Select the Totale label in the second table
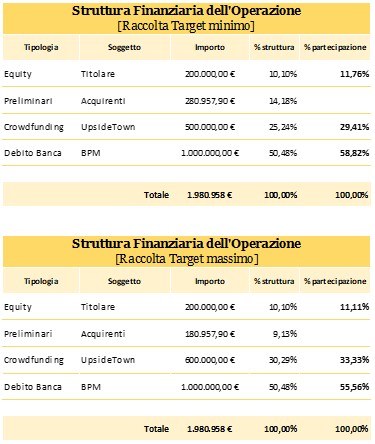Screen dimensions: 375x444 pyautogui.click(x=156, y=429)
